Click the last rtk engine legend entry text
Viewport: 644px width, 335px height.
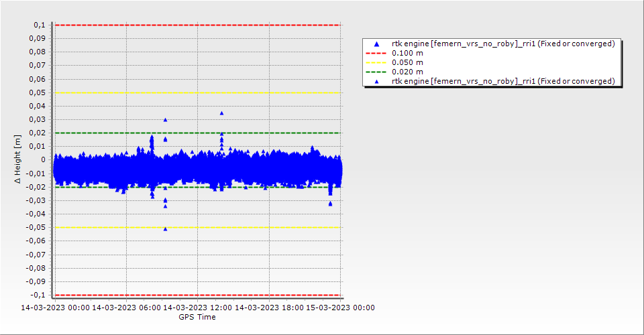coord(503,81)
